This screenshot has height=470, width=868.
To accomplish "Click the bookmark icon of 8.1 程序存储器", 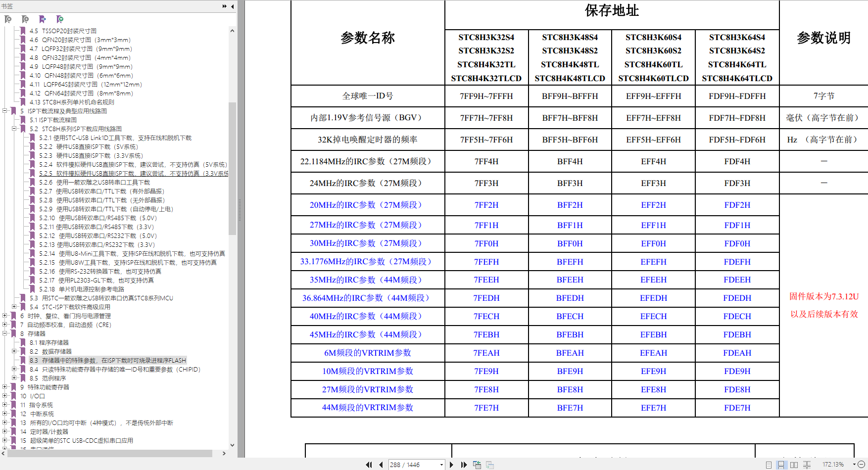I will 23,342.
